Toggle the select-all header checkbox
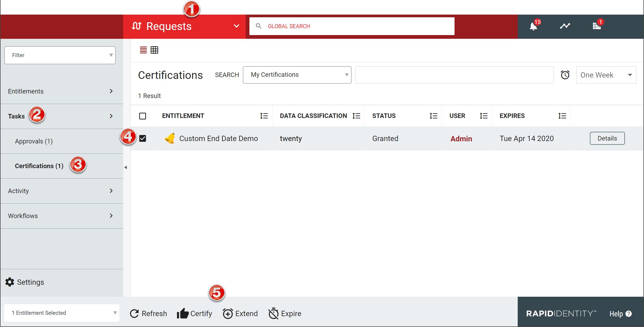 [x=142, y=116]
